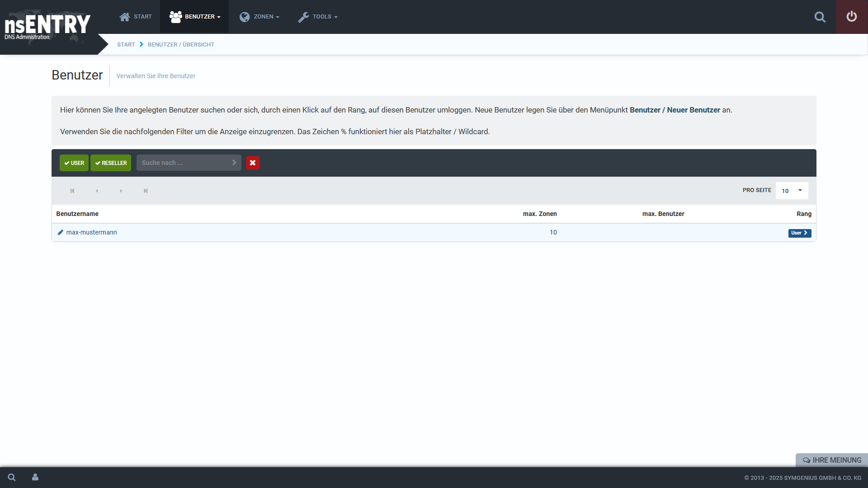Screen dimensions: 868x488
Task: Go to the next results page
Action: pos(121,191)
